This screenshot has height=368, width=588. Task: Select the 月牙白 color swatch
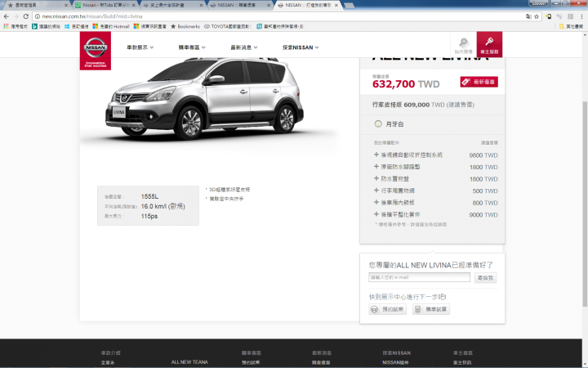(378, 124)
